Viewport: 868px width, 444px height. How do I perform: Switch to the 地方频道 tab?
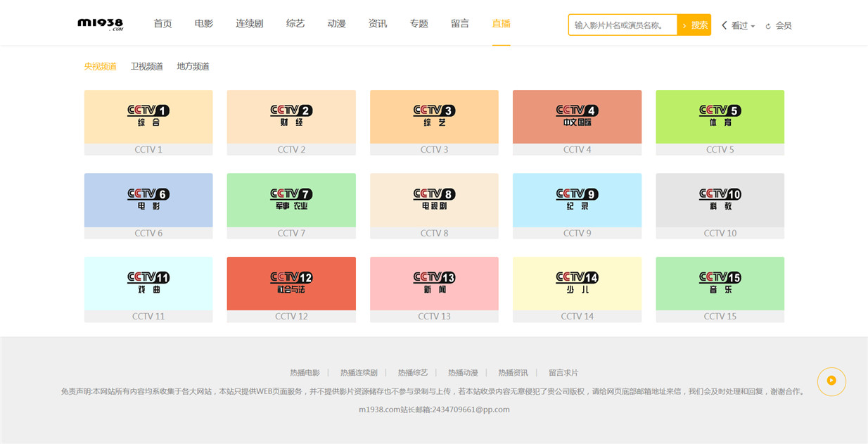click(x=193, y=66)
